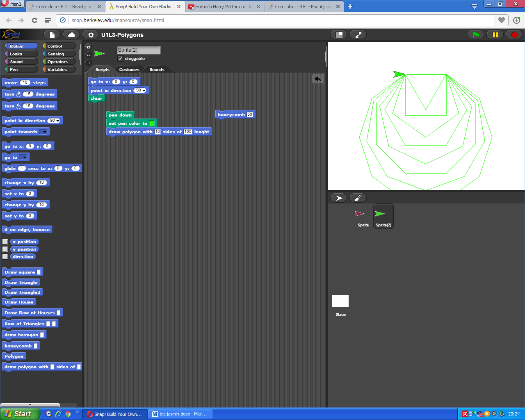This screenshot has height=420, width=525.
Task: Pause all scripts with yellow button
Action: [495, 35]
